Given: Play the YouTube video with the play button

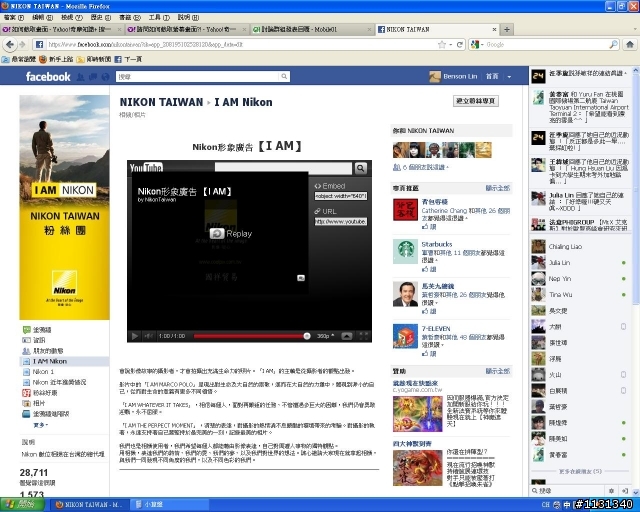Looking at the screenshot, I should (134, 336).
